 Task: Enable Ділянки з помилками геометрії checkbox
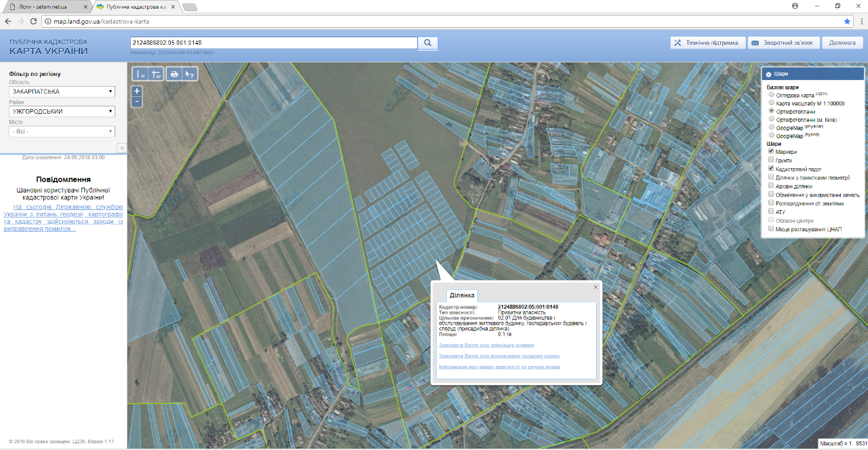click(772, 177)
